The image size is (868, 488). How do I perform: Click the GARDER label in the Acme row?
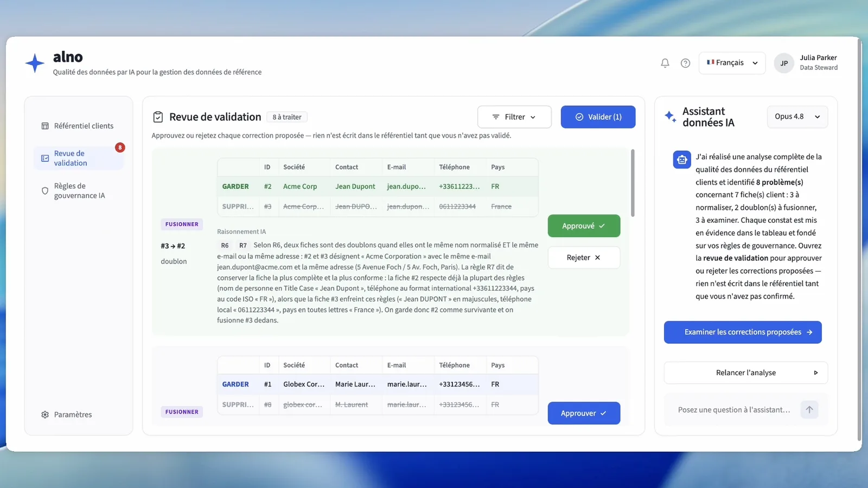[235, 187]
